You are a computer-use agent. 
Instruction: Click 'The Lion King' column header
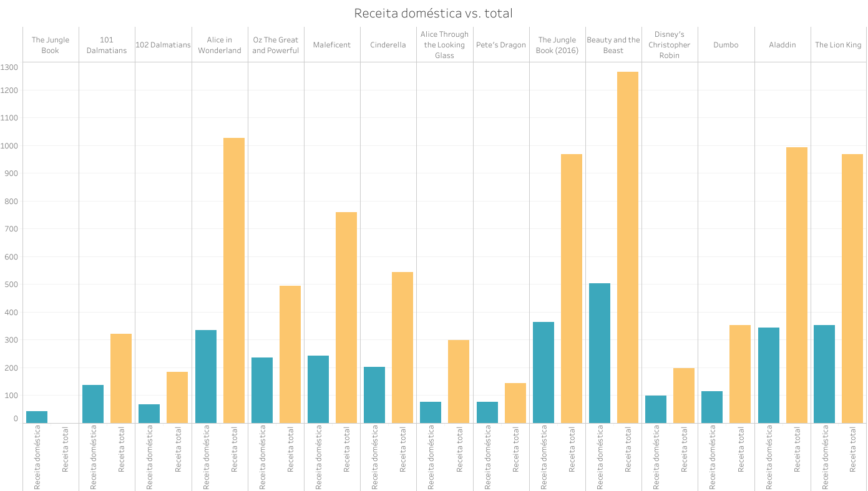click(838, 45)
